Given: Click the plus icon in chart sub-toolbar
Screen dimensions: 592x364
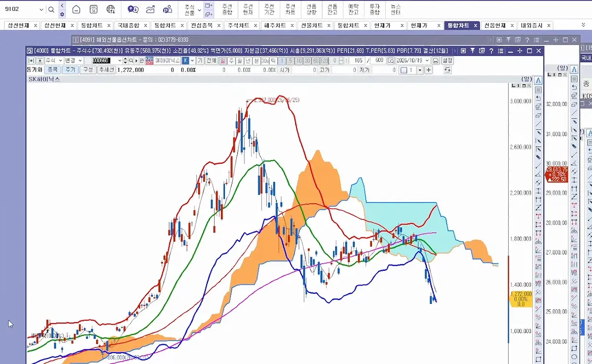Looking at the screenshot, I should tap(428, 70).
